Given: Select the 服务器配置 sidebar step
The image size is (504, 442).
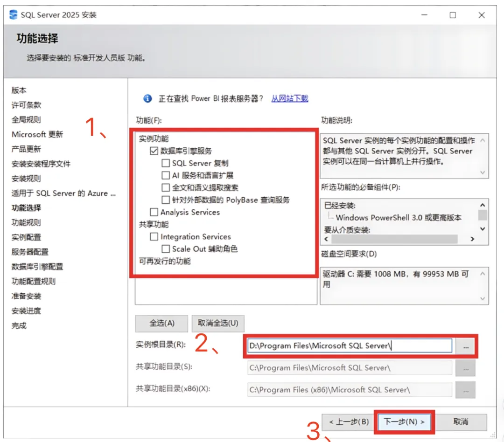Looking at the screenshot, I should pos(30,252).
